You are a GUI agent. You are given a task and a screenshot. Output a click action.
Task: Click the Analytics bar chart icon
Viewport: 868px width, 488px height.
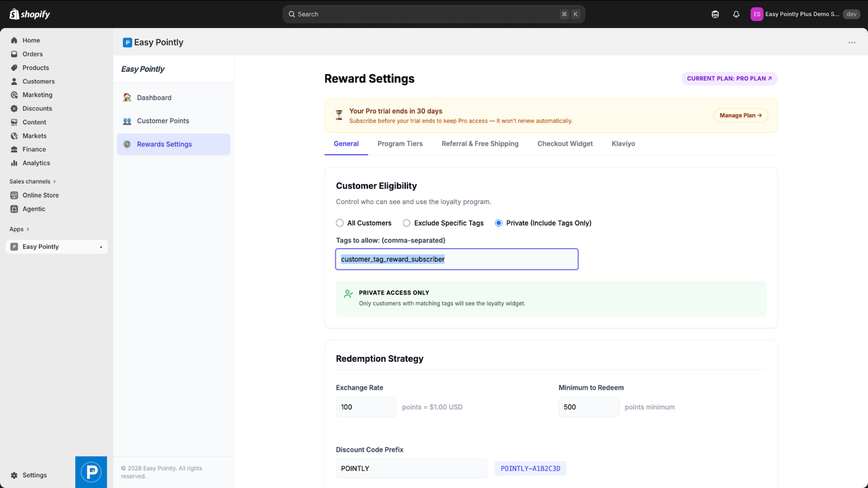tap(14, 163)
